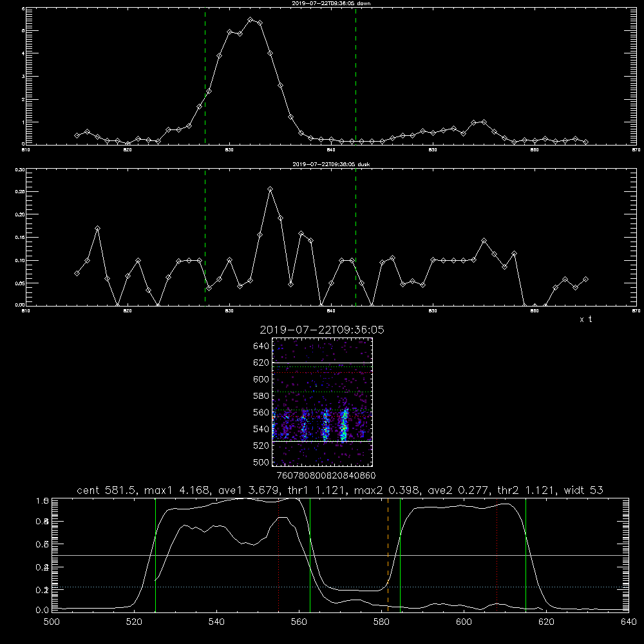Click the highest data point in the dawn plot
Viewport: 644px width, 644px height.
point(250,20)
